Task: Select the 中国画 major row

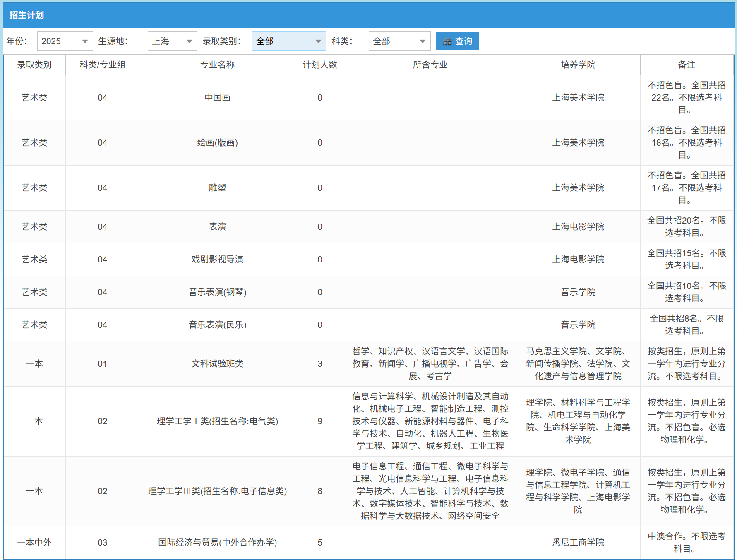Action: [217, 98]
